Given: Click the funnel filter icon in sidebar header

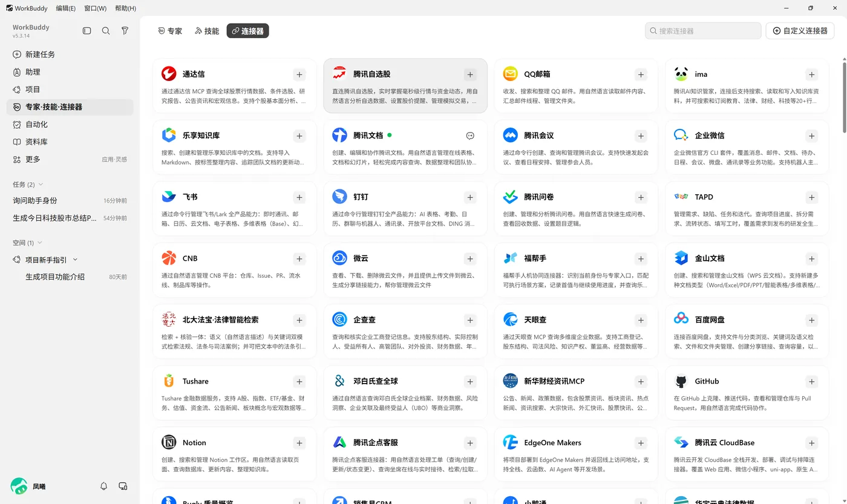Looking at the screenshot, I should tap(125, 31).
